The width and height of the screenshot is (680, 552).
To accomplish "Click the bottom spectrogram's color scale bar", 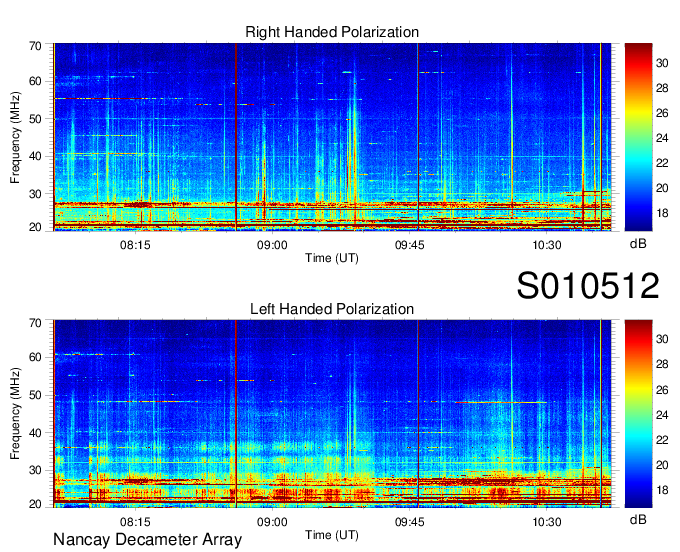I will point(638,414).
